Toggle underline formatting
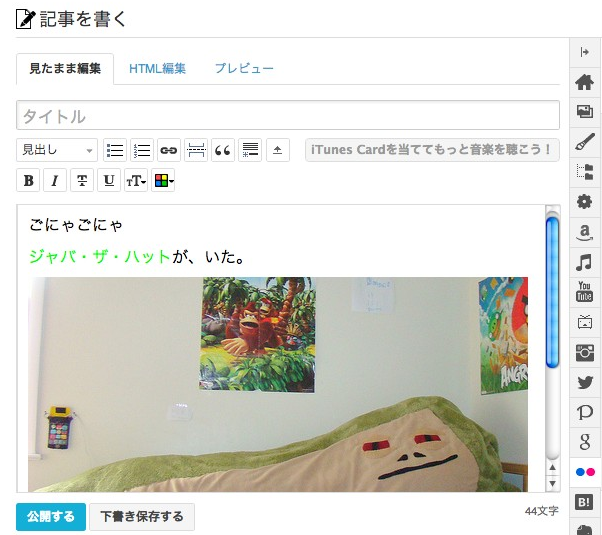 (109, 180)
